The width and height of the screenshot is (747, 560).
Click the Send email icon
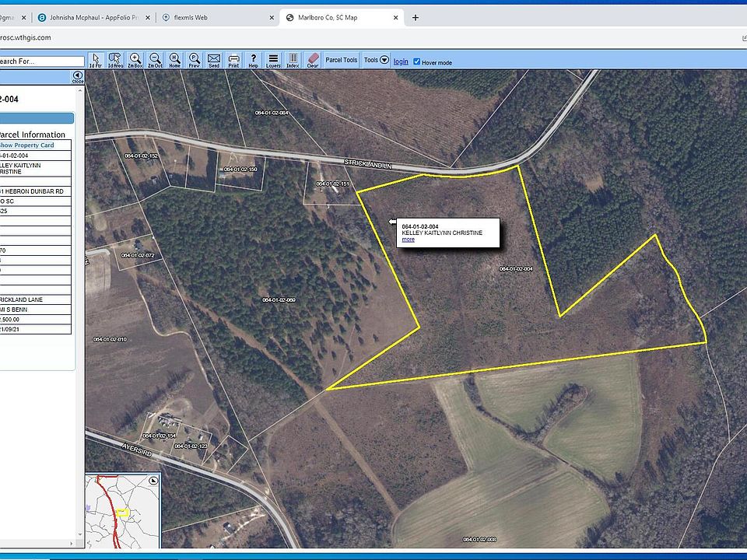(213, 60)
